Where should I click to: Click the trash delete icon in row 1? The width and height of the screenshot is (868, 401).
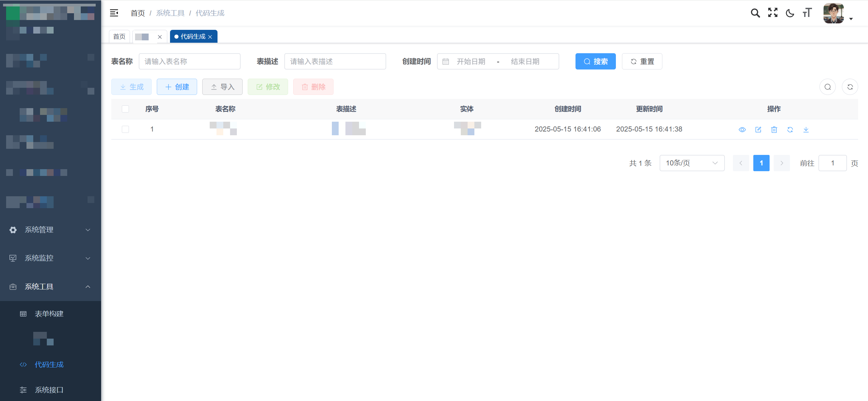tap(774, 129)
